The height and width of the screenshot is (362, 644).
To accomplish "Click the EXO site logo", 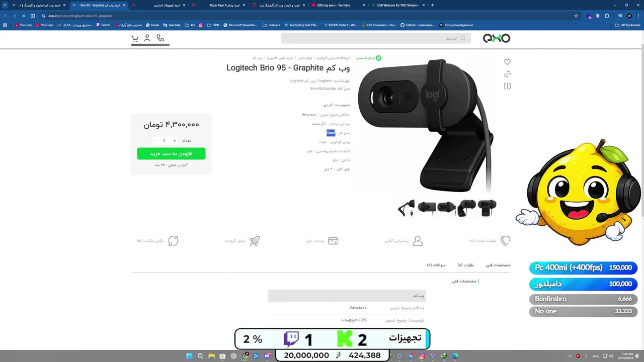I will click(x=497, y=38).
